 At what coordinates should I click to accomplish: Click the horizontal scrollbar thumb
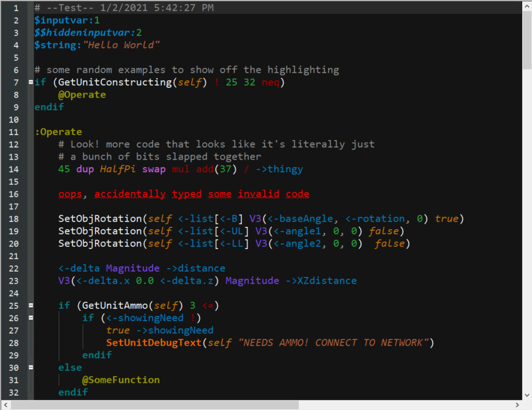pyautogui.click(x=155, y=405)
